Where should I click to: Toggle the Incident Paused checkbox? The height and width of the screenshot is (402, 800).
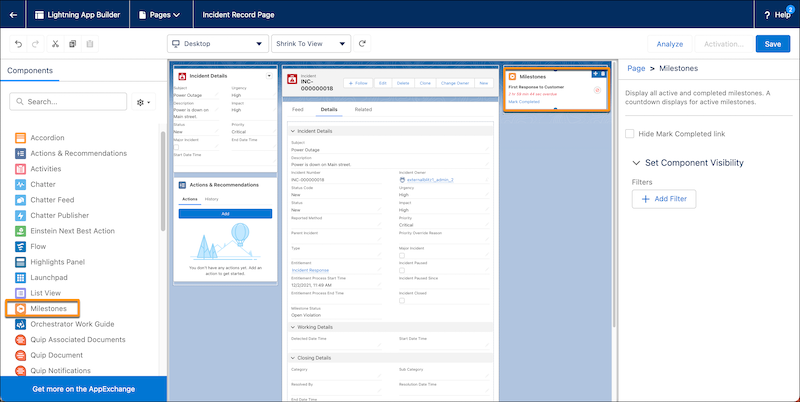tap(402, 270)
